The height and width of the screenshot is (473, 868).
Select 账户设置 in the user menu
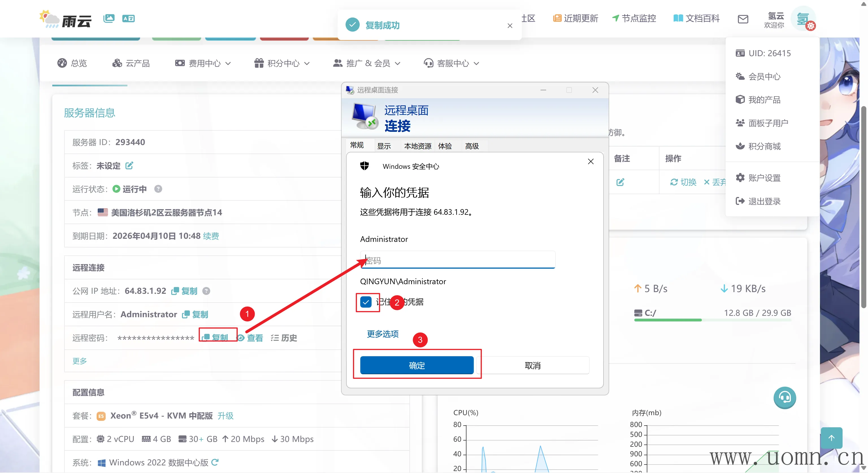click(x=764, y=178)
